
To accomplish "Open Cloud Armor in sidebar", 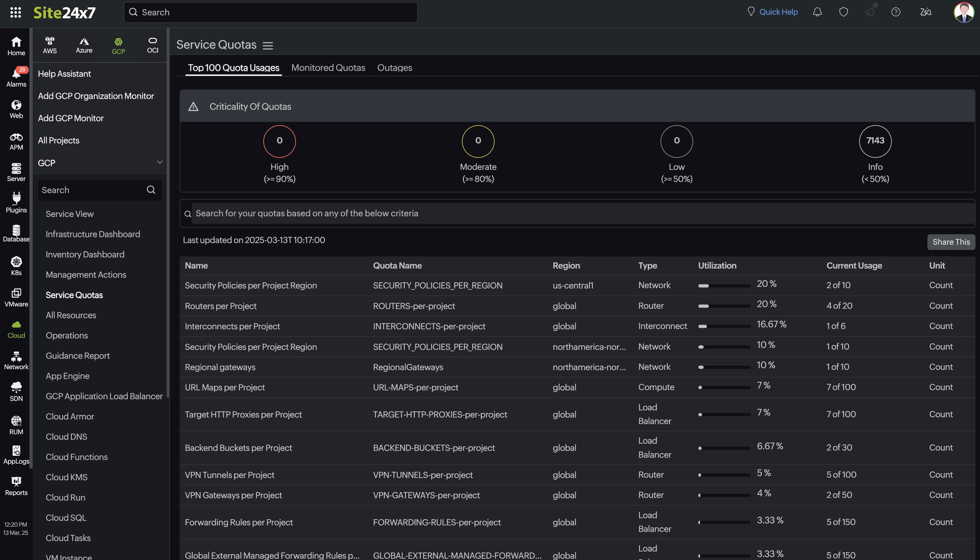I will 70,417.
